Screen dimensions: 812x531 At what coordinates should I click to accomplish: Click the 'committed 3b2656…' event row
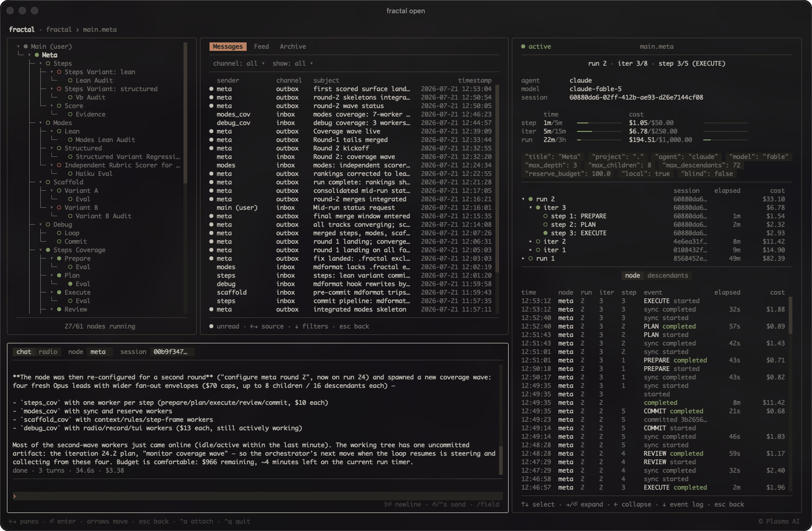click(x=653, y=420)
